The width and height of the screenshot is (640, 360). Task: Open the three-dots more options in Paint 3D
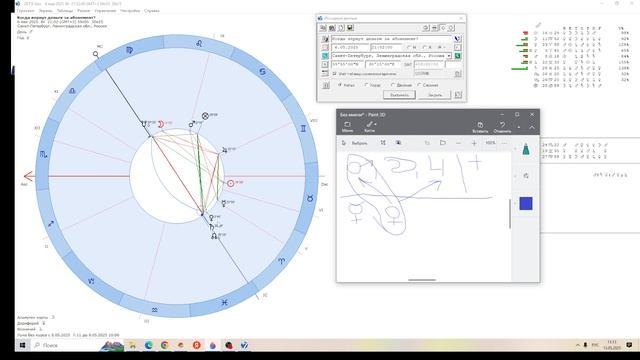coord(504,143)
